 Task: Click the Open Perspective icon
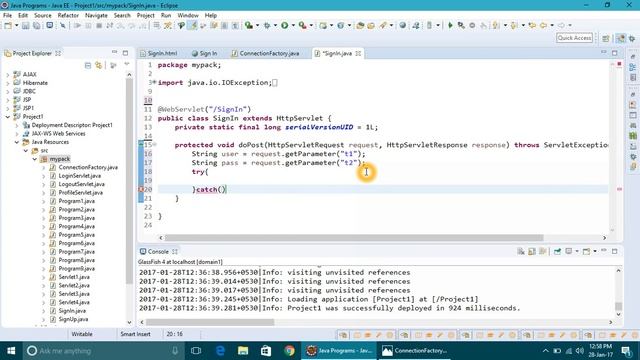point(606,38)
